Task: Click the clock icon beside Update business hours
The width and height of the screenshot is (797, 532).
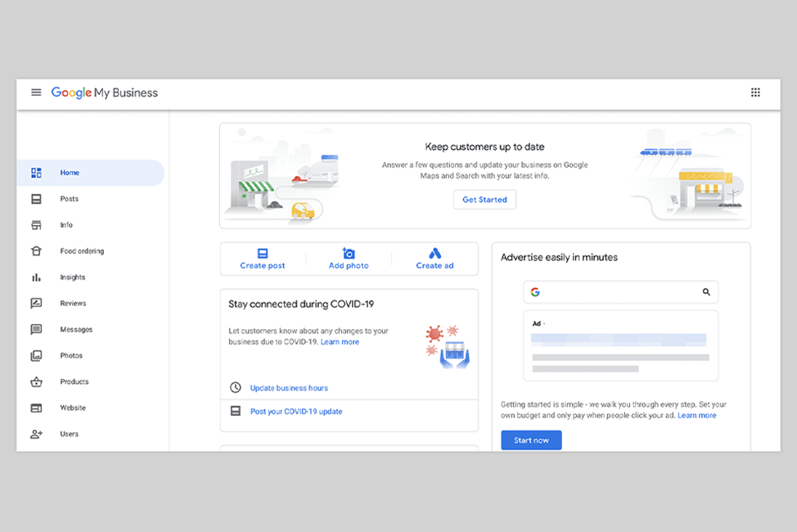Action: 236,388
